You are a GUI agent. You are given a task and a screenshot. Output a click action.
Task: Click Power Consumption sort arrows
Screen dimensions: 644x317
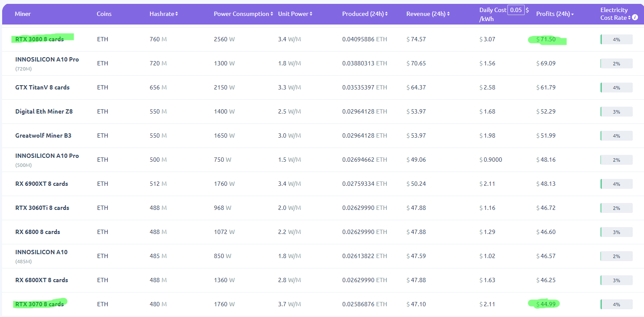tap(272, 14)
